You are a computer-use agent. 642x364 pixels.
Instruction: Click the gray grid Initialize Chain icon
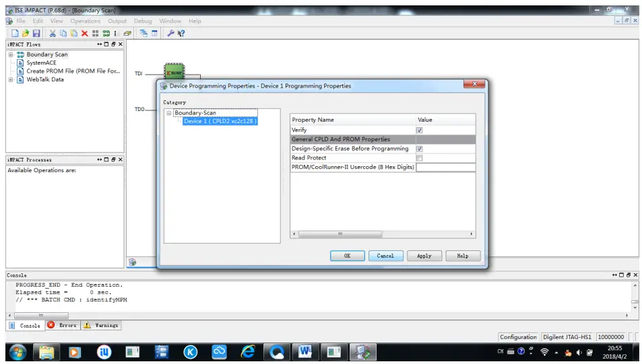coord(96,33)
